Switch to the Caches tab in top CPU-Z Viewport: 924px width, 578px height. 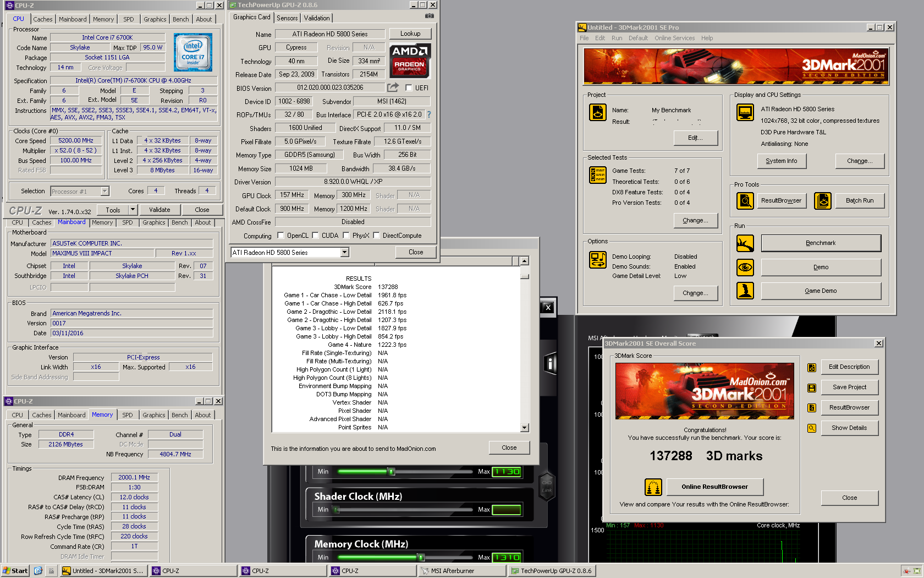(x=43, y=19)
